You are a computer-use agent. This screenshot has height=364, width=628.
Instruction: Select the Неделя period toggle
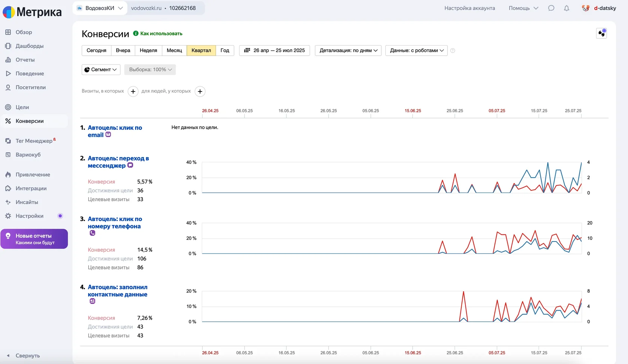pyautogui.click(x=148, y=50)
